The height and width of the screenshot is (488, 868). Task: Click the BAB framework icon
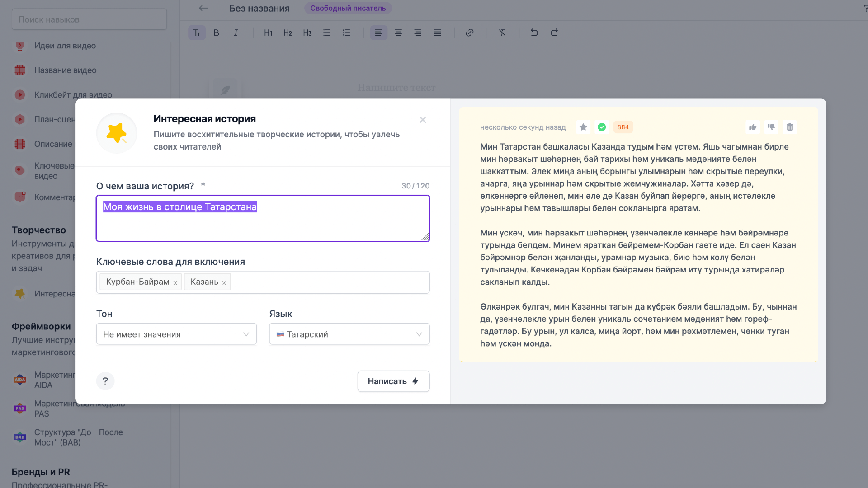(20, 437)
